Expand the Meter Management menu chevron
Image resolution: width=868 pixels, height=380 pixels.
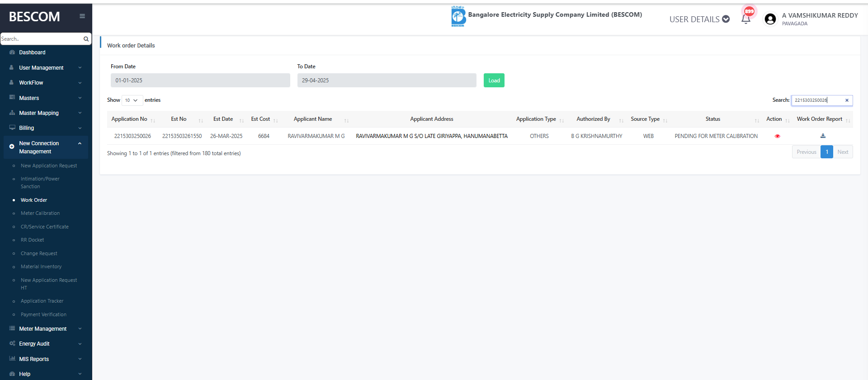80,329
